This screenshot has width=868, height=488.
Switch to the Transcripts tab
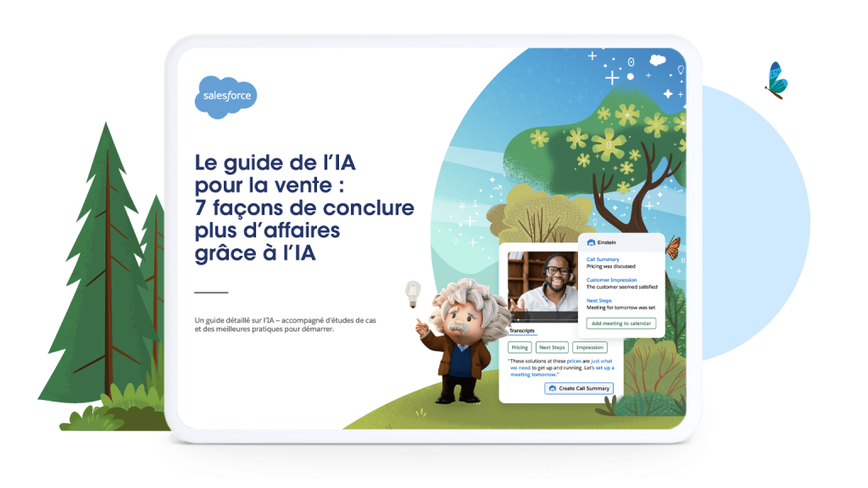[522, 329]
